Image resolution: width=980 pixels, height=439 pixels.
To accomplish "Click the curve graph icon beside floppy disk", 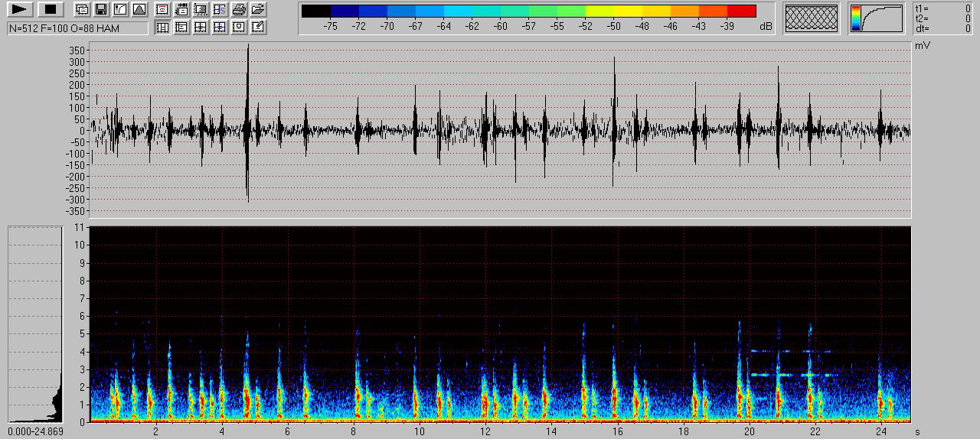I will tap(119, 10).
